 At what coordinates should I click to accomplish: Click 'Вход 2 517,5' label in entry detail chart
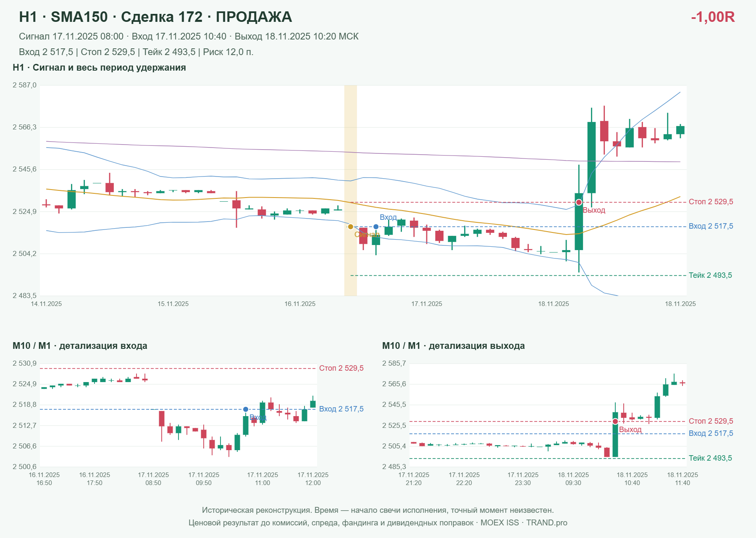click(341, 409)
